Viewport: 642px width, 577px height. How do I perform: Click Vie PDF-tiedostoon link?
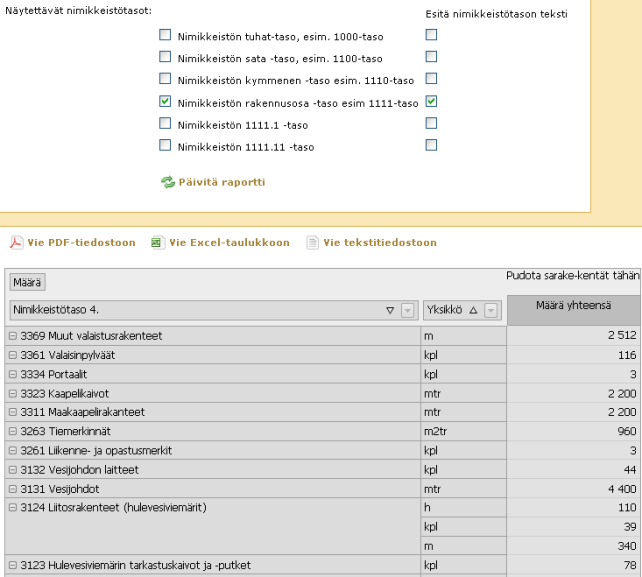tap(81, 242)
